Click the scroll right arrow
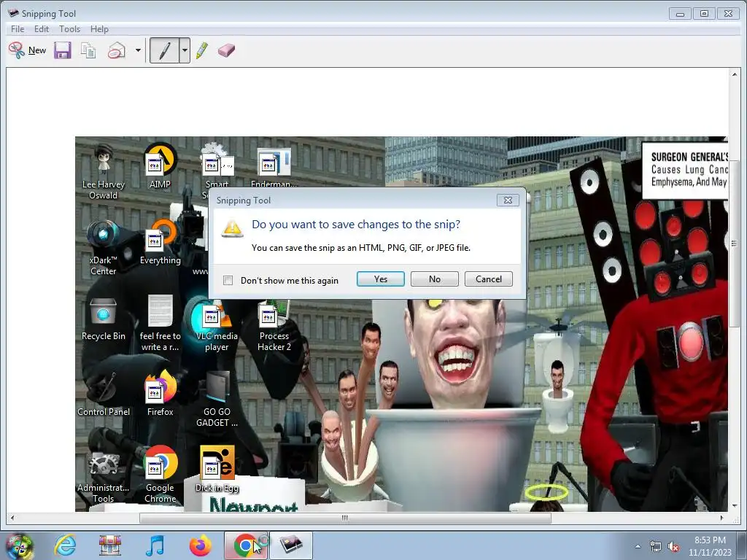This screenshot has width=747, height=560. (x=721, y=518)
